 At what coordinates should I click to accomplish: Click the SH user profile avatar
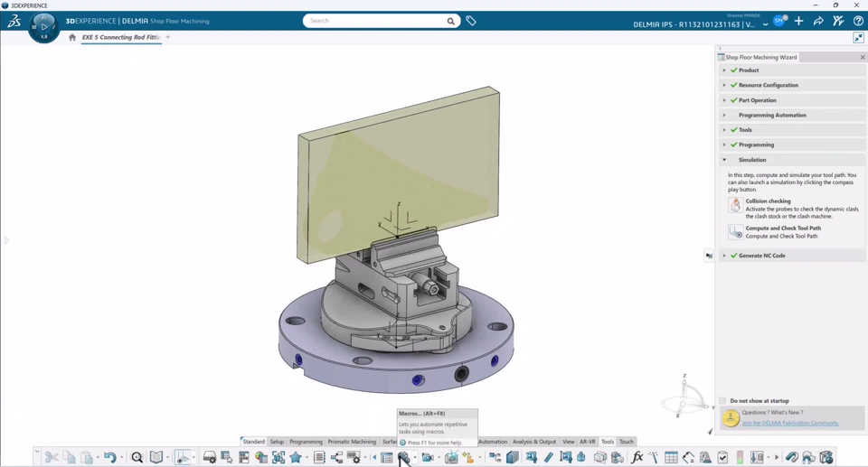click(x=778, y=21)
